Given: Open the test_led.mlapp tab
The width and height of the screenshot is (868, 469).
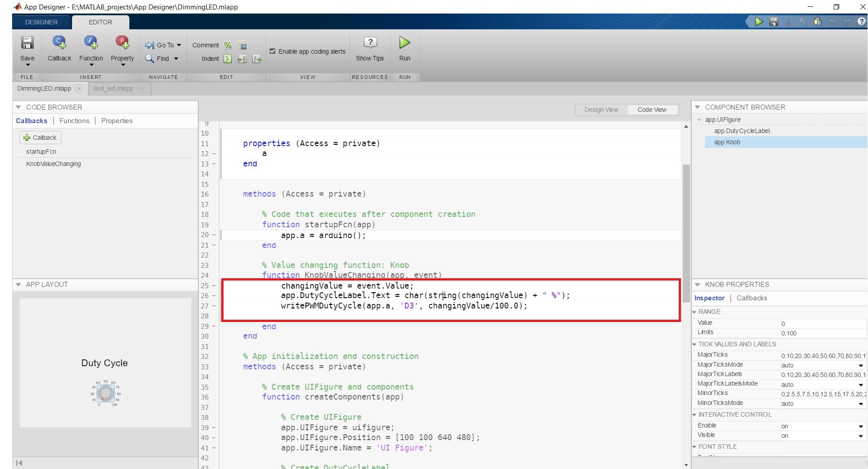Looking at the screenshot, I should coord(113,88).
